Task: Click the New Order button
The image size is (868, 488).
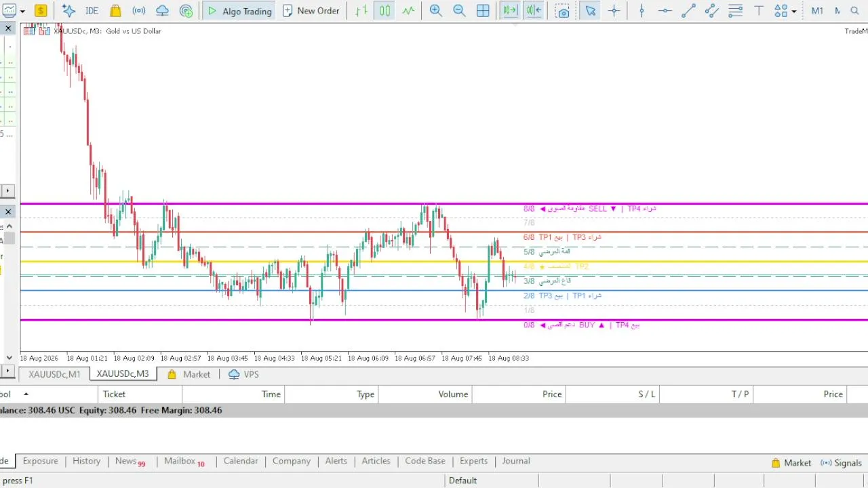Action: (x=311, y=11)
